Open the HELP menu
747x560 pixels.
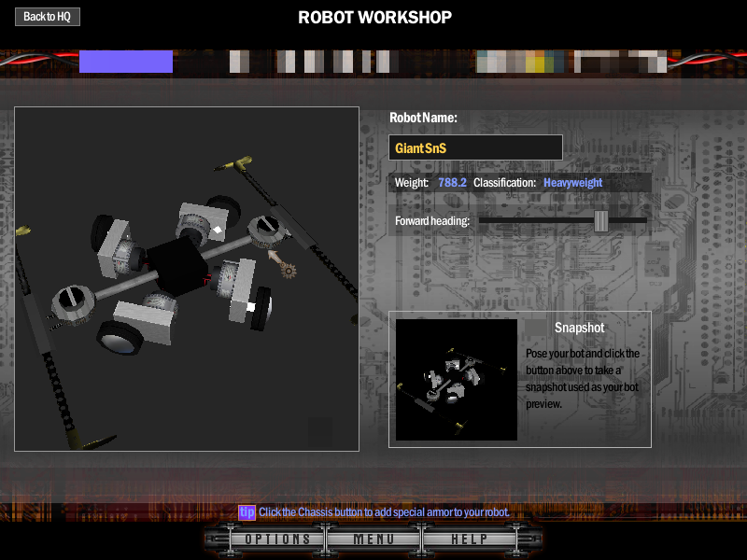470,539
